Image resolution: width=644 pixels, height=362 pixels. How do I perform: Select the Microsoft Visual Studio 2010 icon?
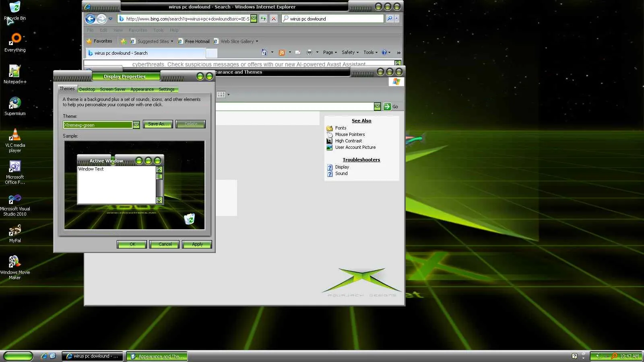click(x=15, y=205)
